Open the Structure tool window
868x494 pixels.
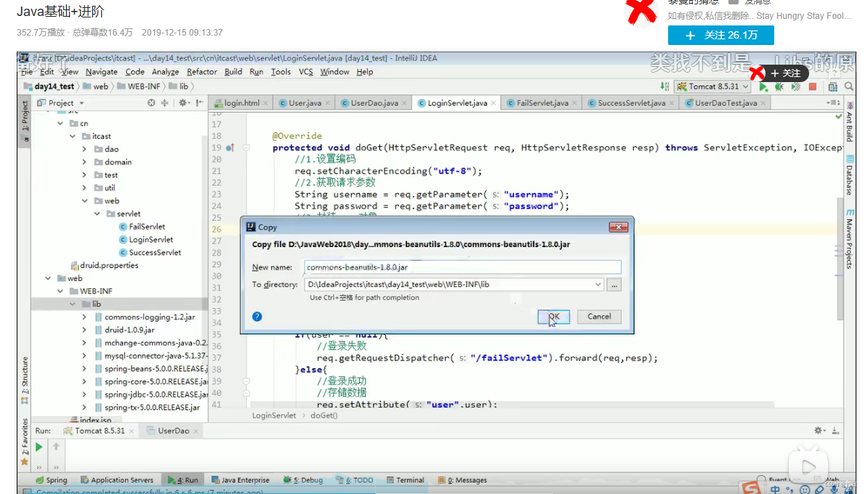tap(25, 381)
